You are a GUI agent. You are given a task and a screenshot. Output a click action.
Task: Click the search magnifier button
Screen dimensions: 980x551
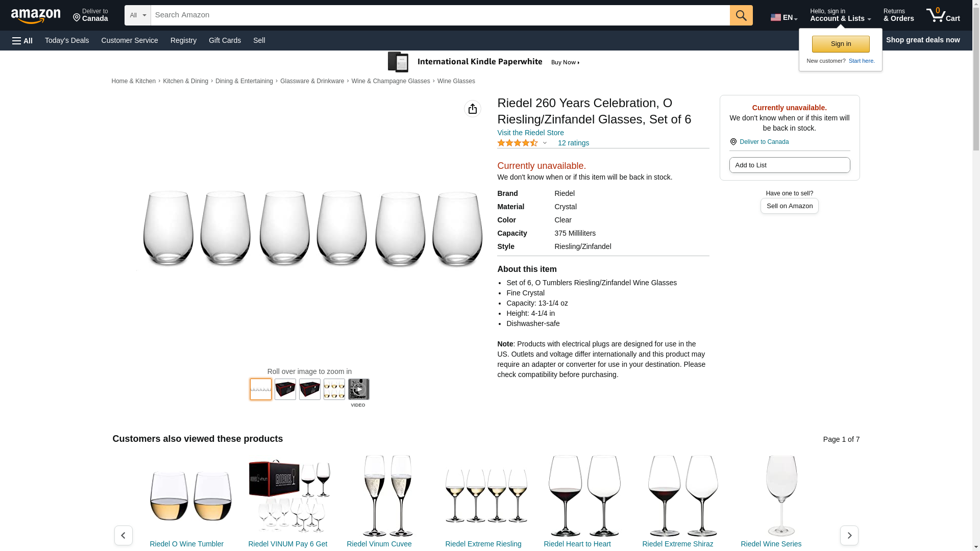point(741,15)
